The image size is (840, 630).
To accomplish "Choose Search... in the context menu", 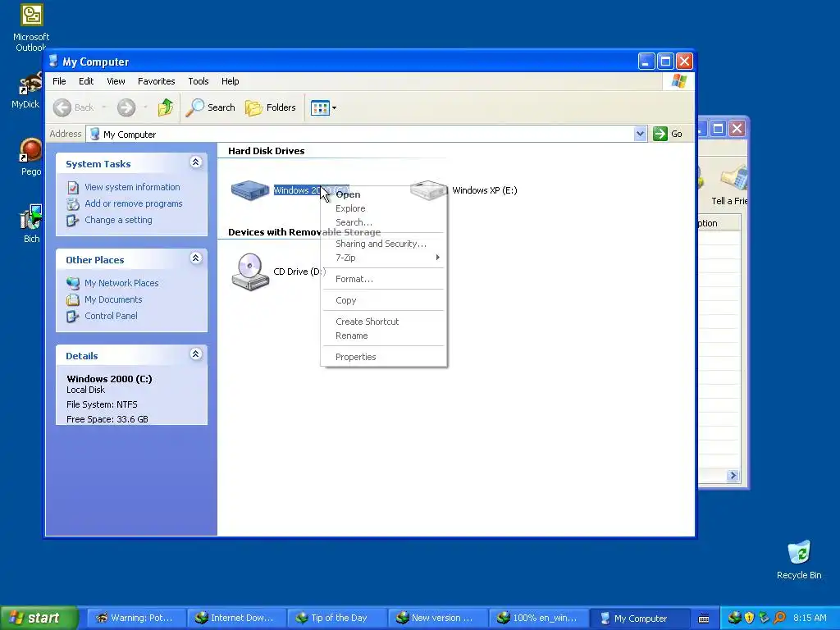I will pyautogui.click(x=384, y=222).
